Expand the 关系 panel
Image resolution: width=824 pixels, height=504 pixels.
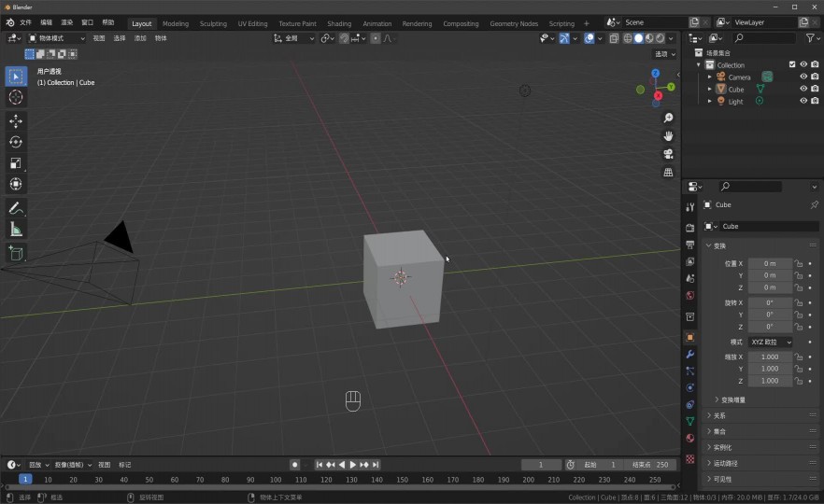pyautogui.click(x=760, y=415)
